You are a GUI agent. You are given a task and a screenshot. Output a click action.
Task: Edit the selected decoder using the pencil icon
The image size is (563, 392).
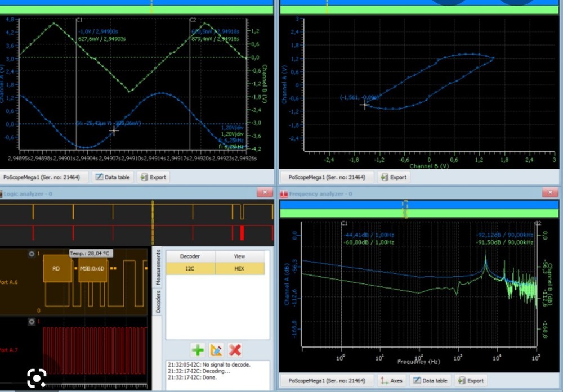coord(217,350)
